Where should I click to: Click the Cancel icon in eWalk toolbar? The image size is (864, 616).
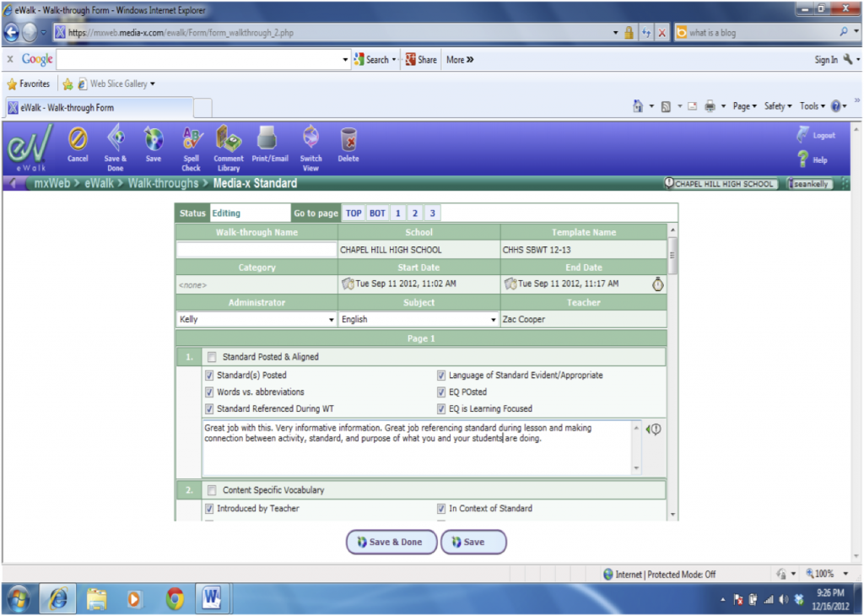(78, 139)
